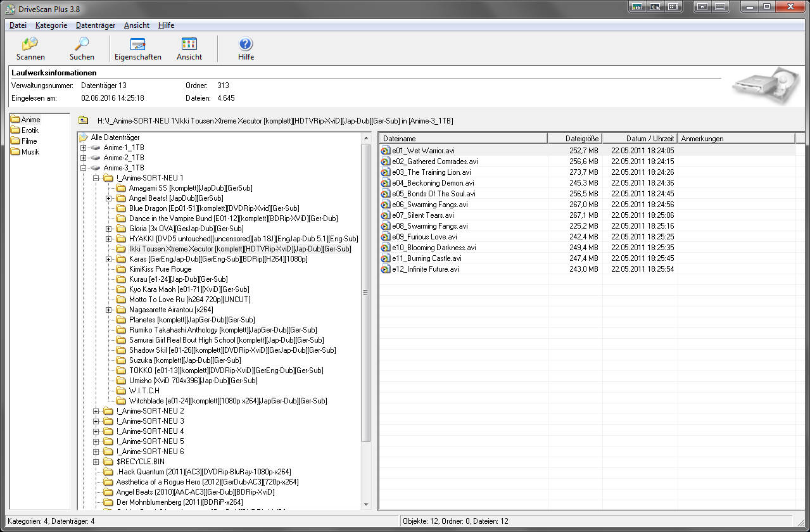Open the Suchen search tool
This screenshot has height=532, width=810.
click(82, 48)
